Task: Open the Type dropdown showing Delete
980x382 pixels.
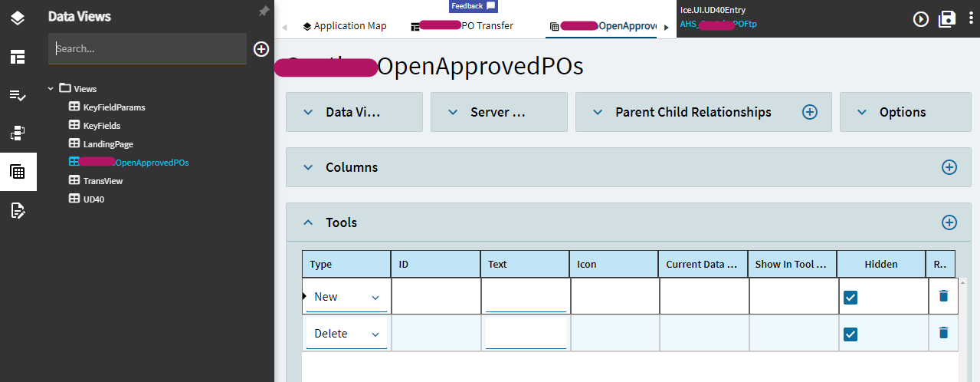Action: (346, 334)
